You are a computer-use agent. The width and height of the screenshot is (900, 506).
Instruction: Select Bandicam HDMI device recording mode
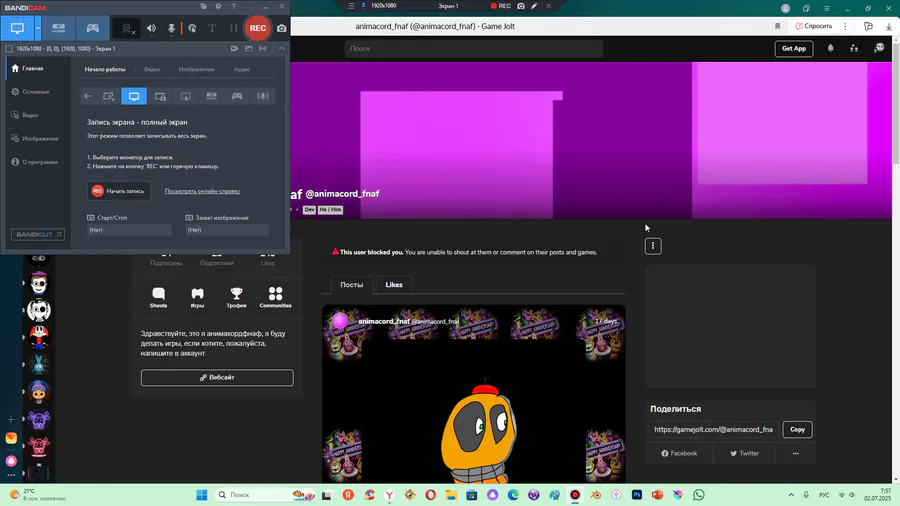coord(59,28)
